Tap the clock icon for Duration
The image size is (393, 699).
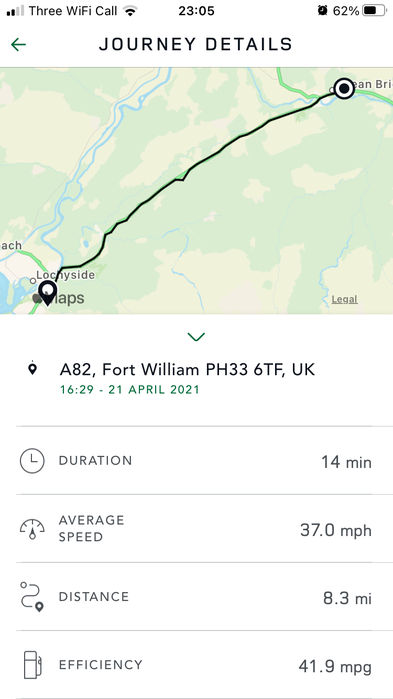coord(32,461)
